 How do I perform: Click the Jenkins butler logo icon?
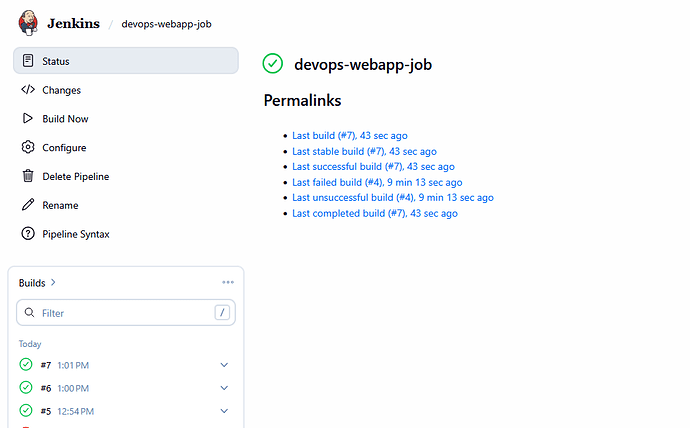(30, 22)
